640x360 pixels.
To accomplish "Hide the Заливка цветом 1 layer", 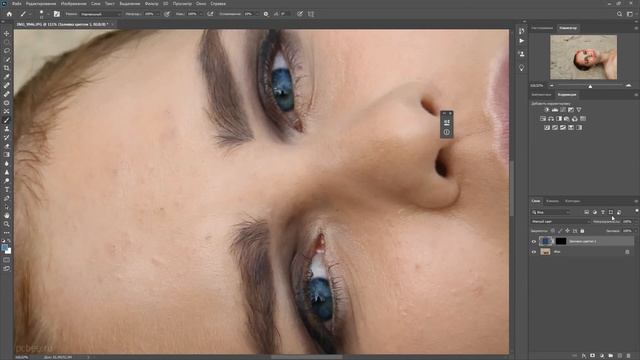I will click(x=533, y=242).
